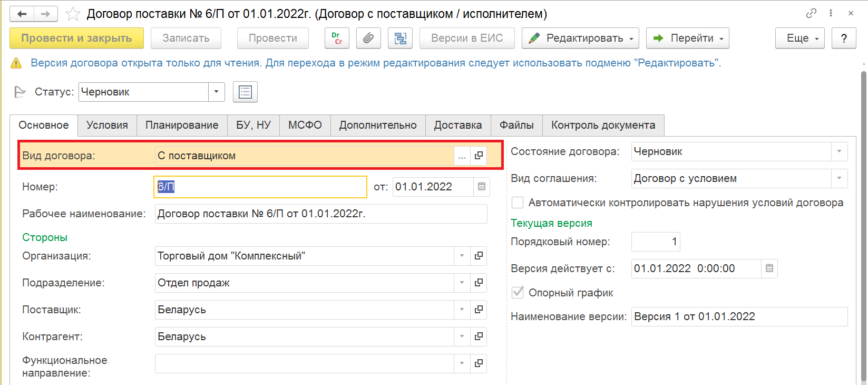Click the Наименование версии field
The image size is (868, 385).
click(x=739, y=316)
